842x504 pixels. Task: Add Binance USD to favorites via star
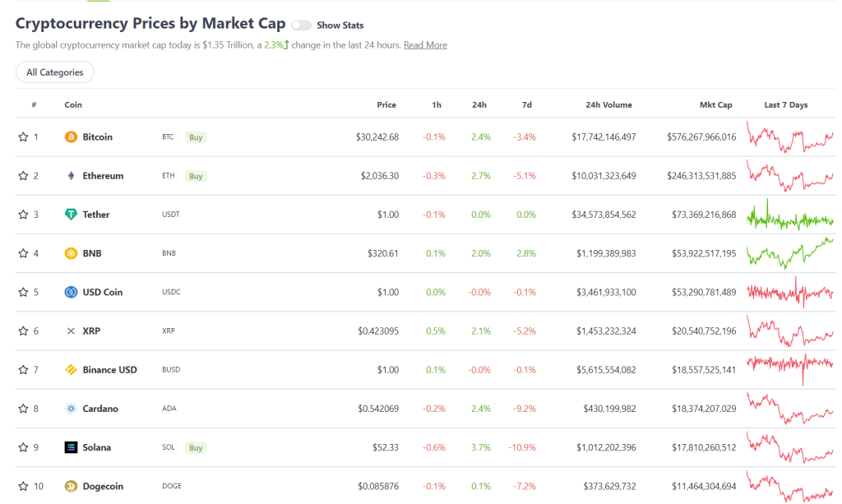tap(23, 370)
